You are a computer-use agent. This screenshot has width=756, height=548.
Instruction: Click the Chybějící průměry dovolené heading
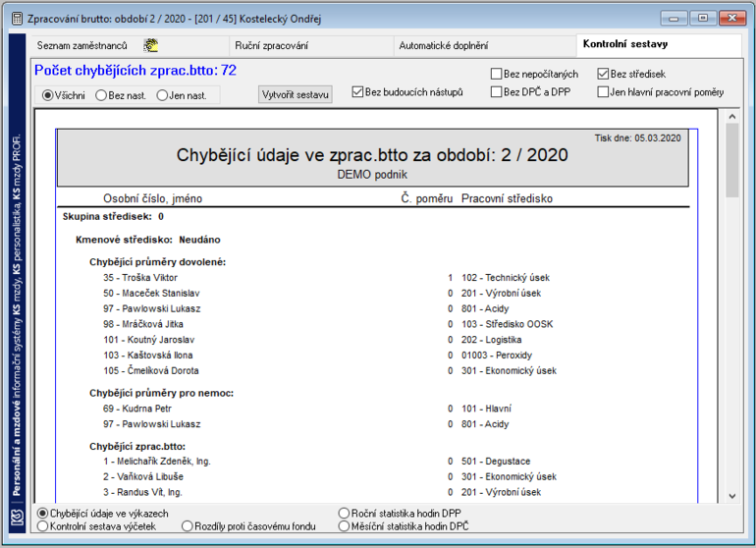[157, 262]
